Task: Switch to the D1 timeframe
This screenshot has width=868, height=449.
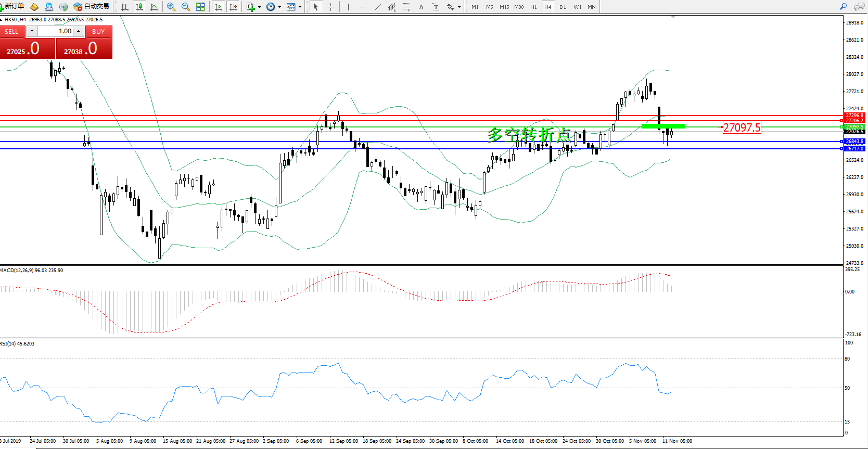Action: [x=563, y=7]
